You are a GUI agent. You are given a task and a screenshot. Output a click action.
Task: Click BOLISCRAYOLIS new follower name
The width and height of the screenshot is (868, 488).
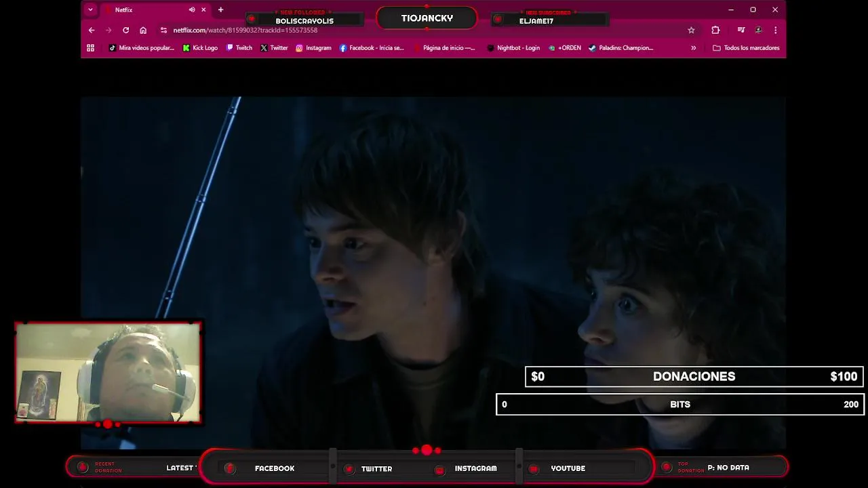[x=304, y=21]
